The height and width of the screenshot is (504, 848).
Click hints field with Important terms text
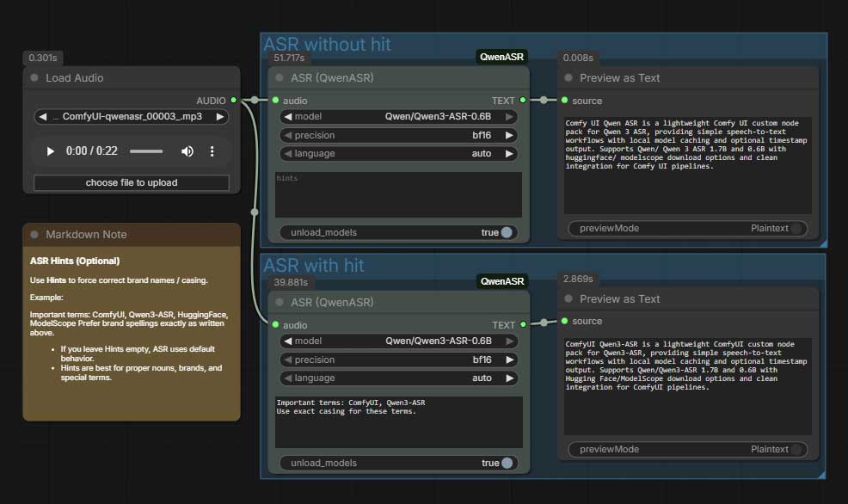tap(398, 421)
